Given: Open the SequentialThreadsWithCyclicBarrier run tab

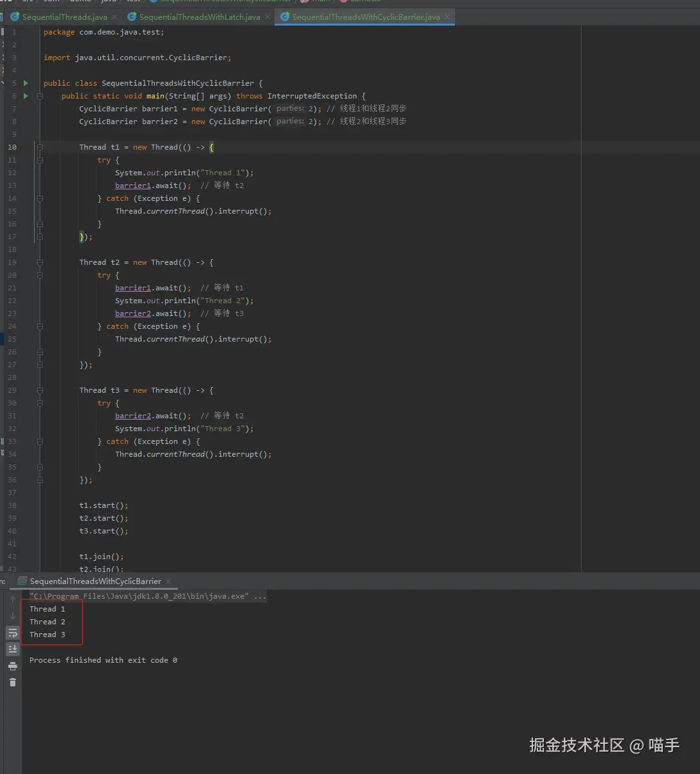Looking at the screenshot, I should (x=95, y=581).
